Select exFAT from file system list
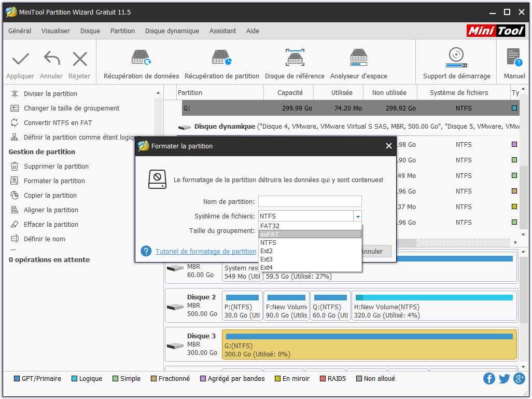This screenshot has width=532, height=399. click(x=310, y=234)
